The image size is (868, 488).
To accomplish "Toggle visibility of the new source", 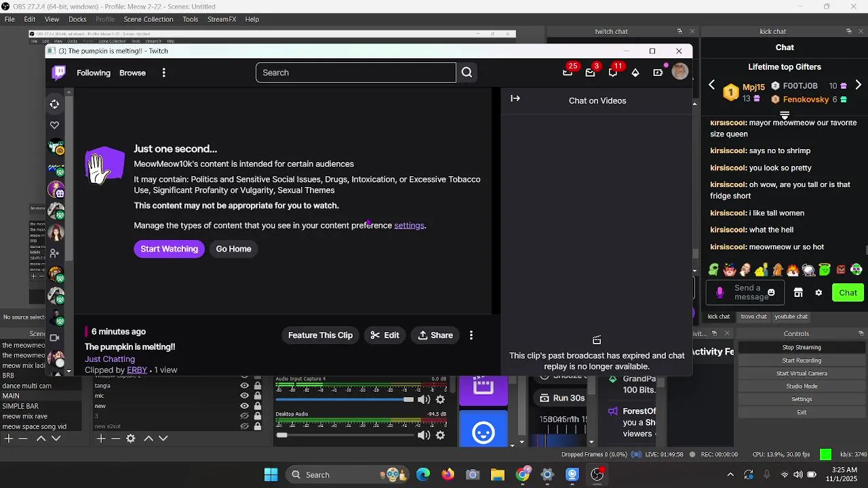I will coord(245,406).
